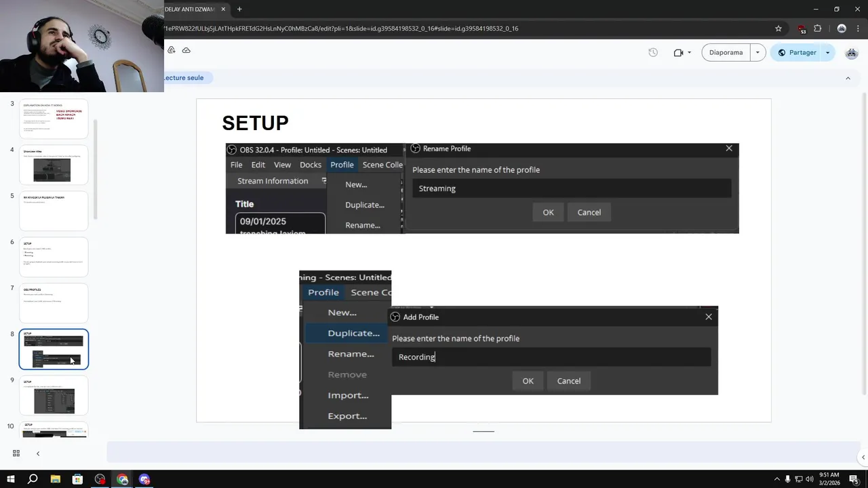Collapse the filmstrip with left chevron

click(x=38, y=453)
